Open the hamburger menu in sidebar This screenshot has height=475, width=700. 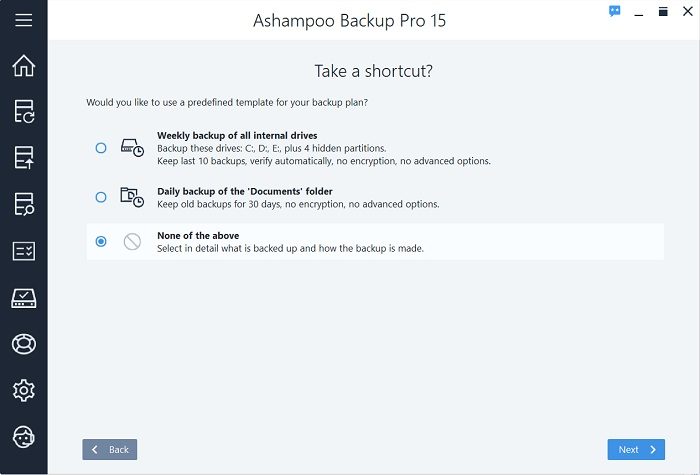tap(23, 20)
